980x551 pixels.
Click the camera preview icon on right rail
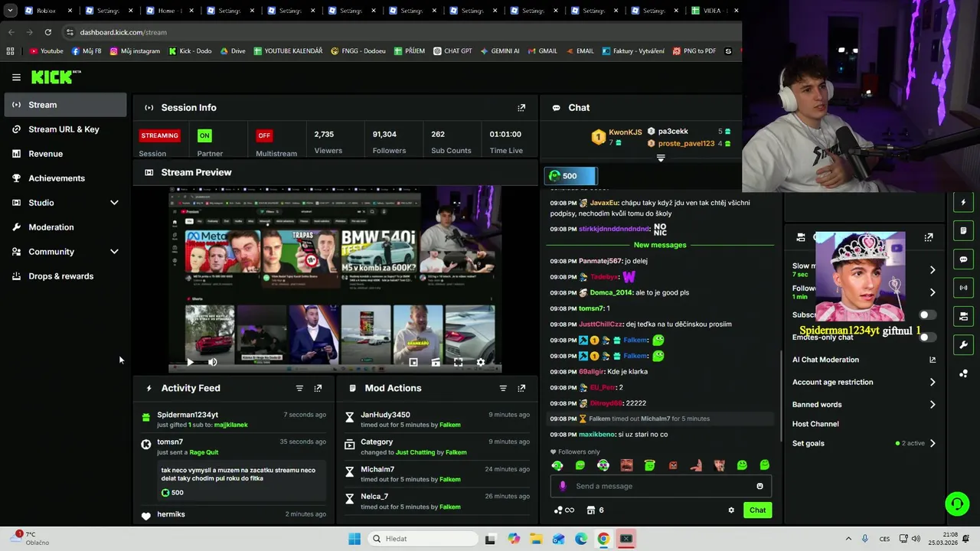[x=963, y=316]
